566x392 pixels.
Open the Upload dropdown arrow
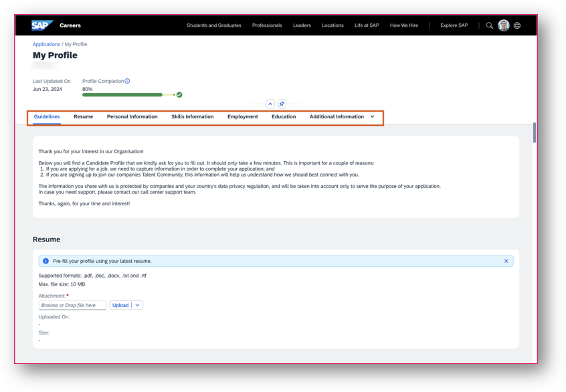click(138, 305)
